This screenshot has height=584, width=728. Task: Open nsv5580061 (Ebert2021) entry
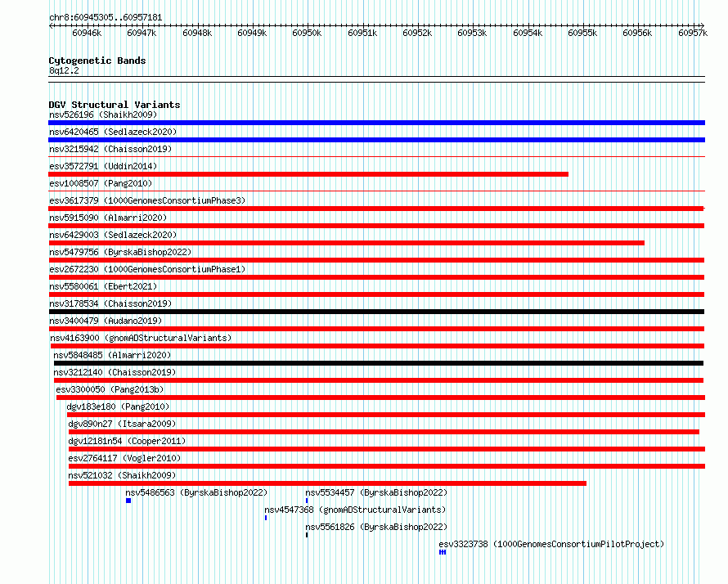click(103, 286)
